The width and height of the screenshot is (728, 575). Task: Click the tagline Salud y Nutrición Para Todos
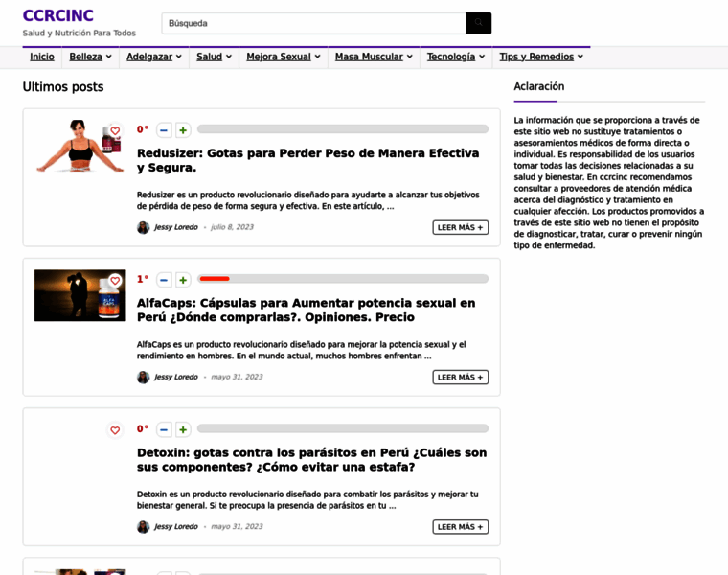pos(80,33)
